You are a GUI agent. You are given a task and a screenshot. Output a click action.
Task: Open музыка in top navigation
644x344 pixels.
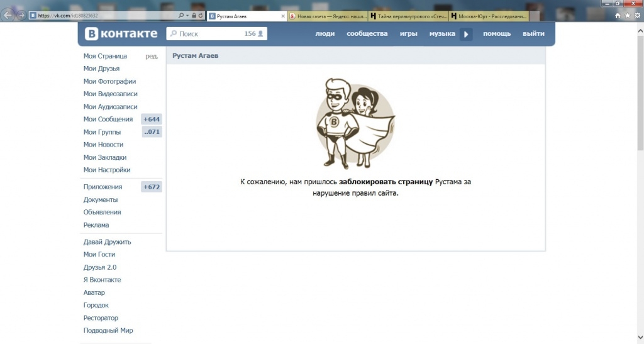[442, 34]
